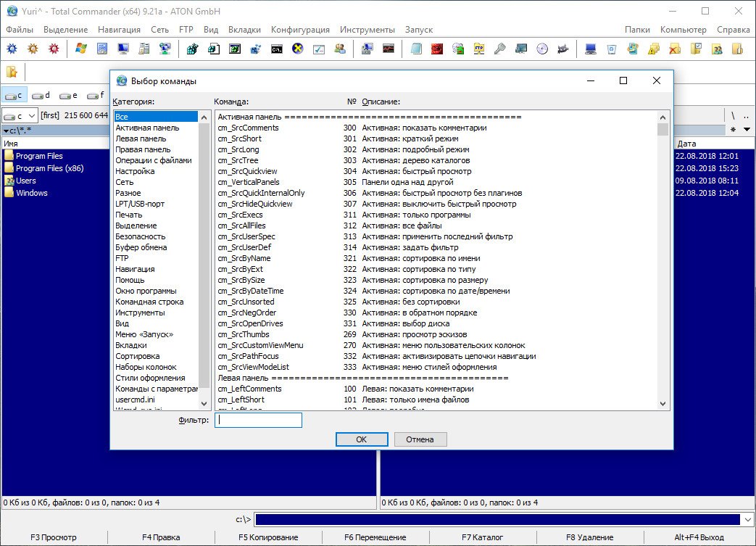Screen dimensions: 756x546
Task: Open the drive selection dropdown showing c
Action: tap(20, 115)
